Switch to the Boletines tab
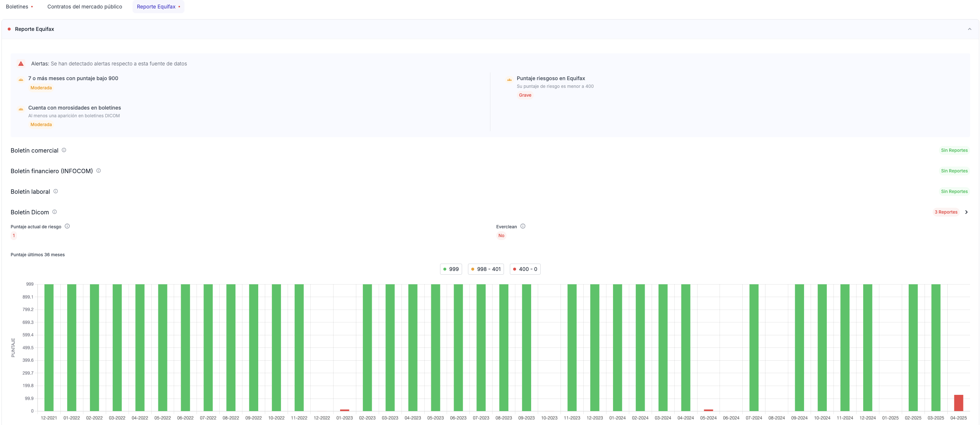 pos(17,7)
